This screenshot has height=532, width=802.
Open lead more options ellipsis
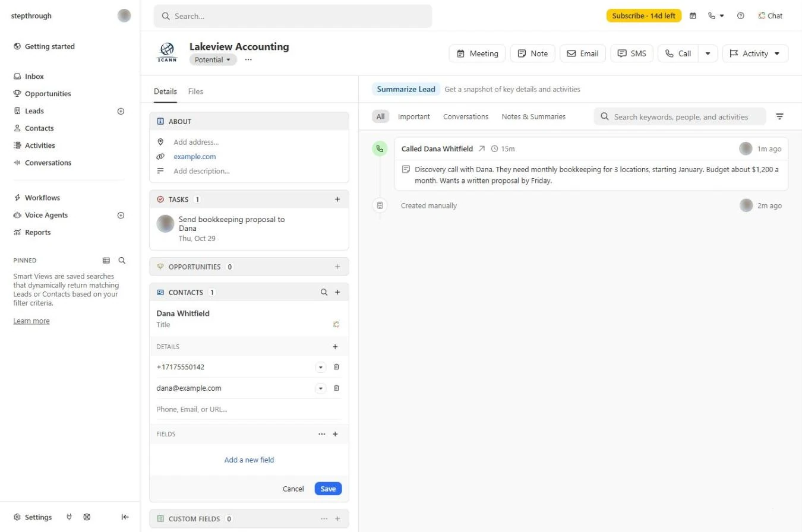tap(248, 60)
